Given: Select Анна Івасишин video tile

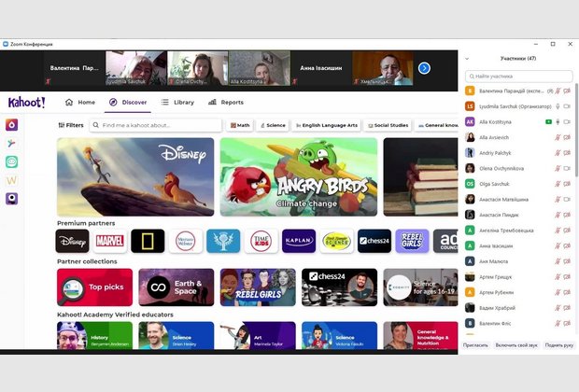Looking at the screenshot, I should point(321,68).
